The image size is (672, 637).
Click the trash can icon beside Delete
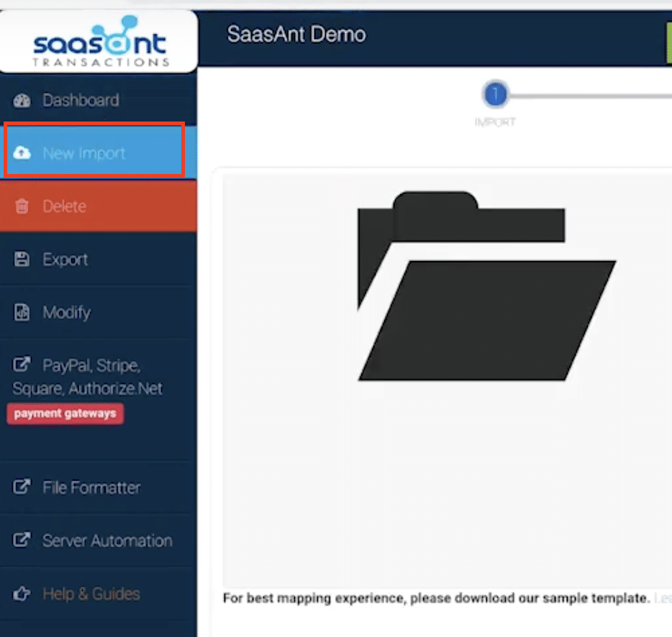click(22, 206)
